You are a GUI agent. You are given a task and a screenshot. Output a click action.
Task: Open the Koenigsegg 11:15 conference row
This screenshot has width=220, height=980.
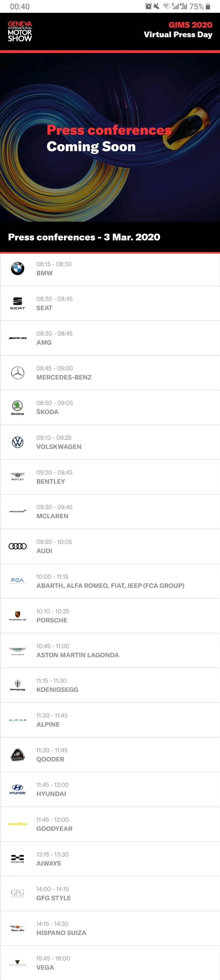click(x=110, y=685)
